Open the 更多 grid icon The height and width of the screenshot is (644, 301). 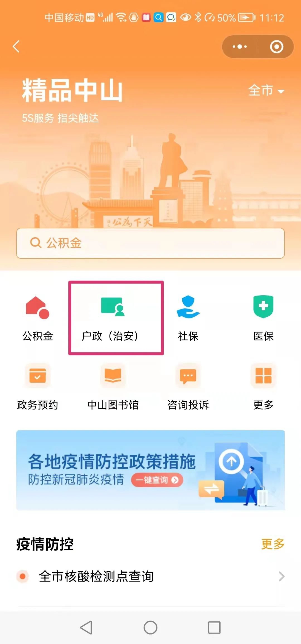(x=263, y=376)
